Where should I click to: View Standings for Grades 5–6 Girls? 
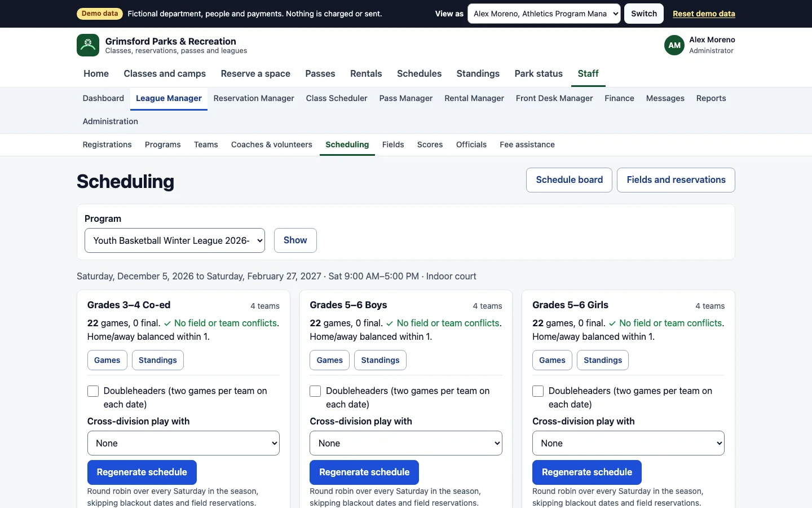(603, 360)
